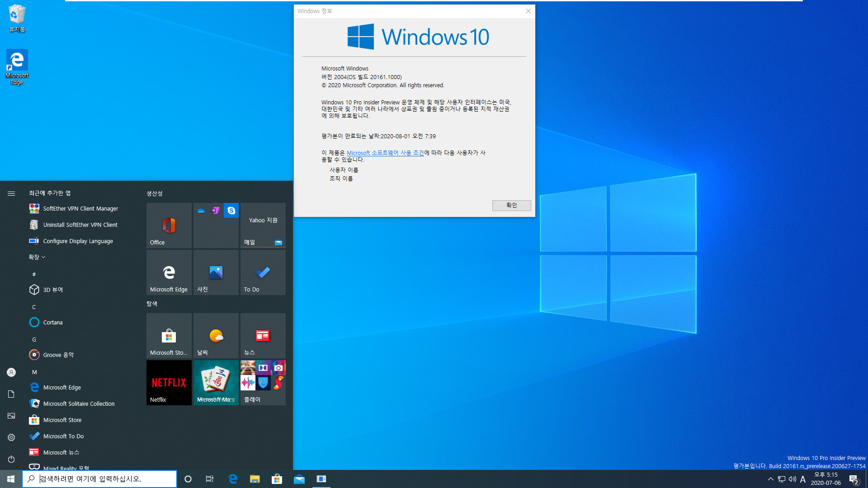
Task: Open the volume tray icon
Action: [793, 479]
